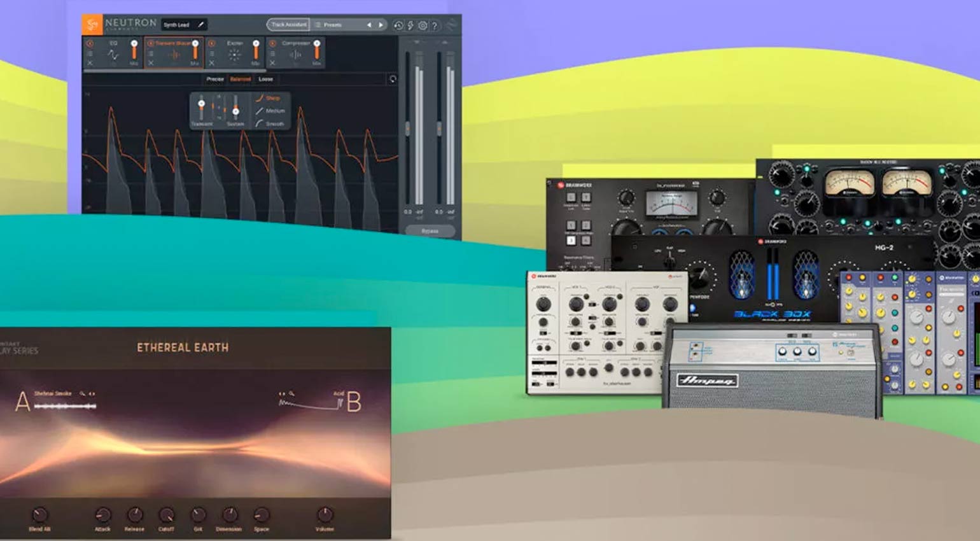Remove the Transient Shaper module with X

pos(151,63)
